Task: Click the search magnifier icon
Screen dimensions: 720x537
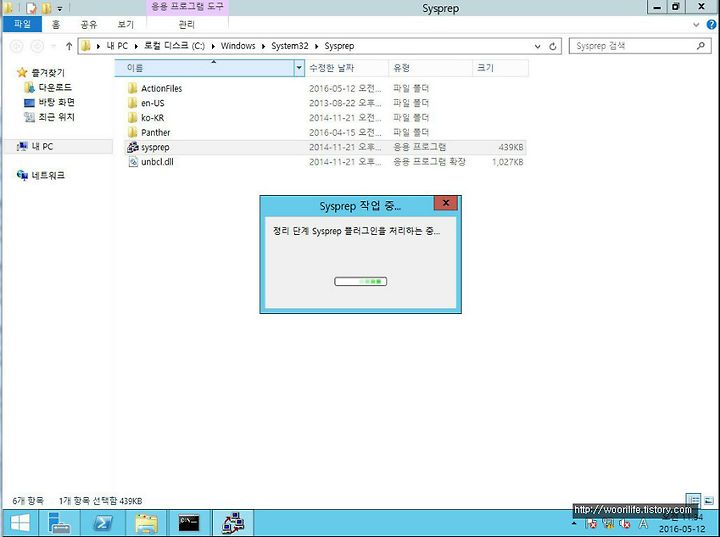Action: (701, 45)
